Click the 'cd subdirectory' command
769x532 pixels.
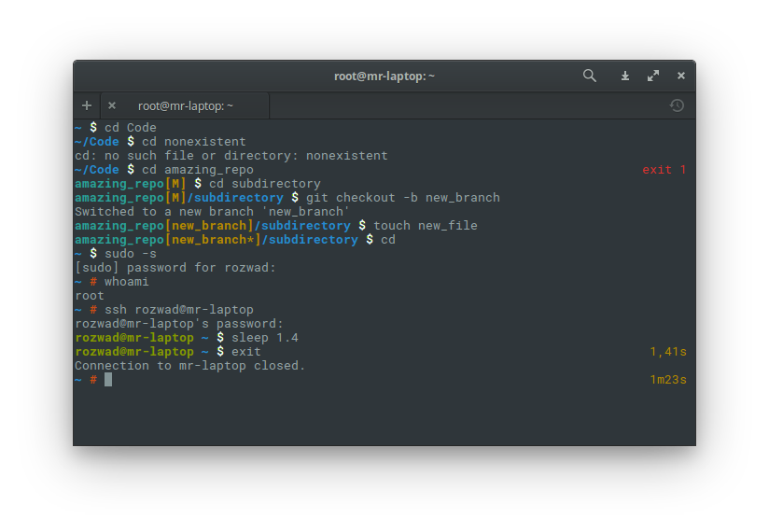pyautogui.click(x=265, y=184)
